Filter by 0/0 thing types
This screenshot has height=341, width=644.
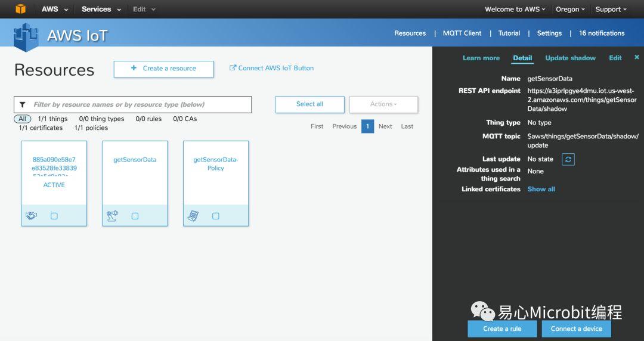coord(101,119)
